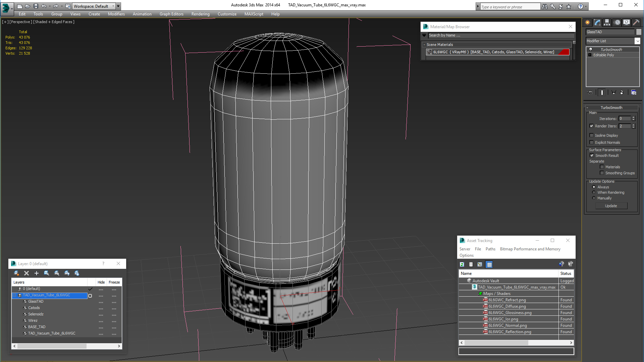Open the Modifiers menu
Screen dimensions: 644x362
(x=116, y=14)
